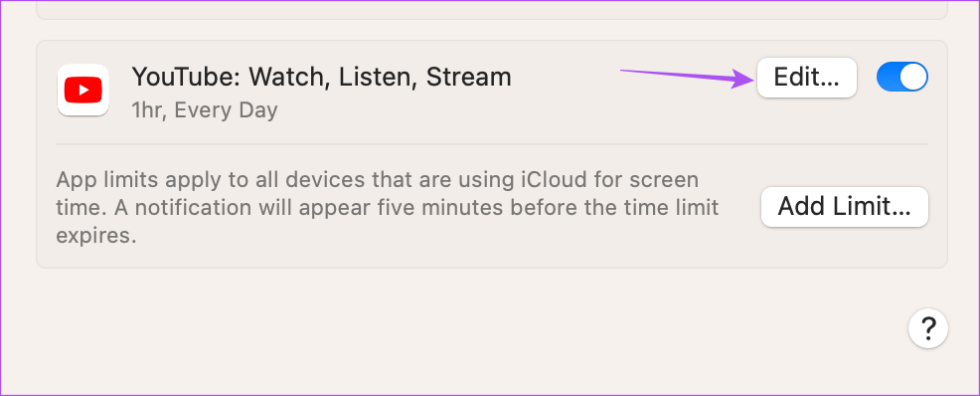This screenshot has height=396, width=980.
Task: Click the purple arrow pointing to Edit
Action: click(687, 78)
